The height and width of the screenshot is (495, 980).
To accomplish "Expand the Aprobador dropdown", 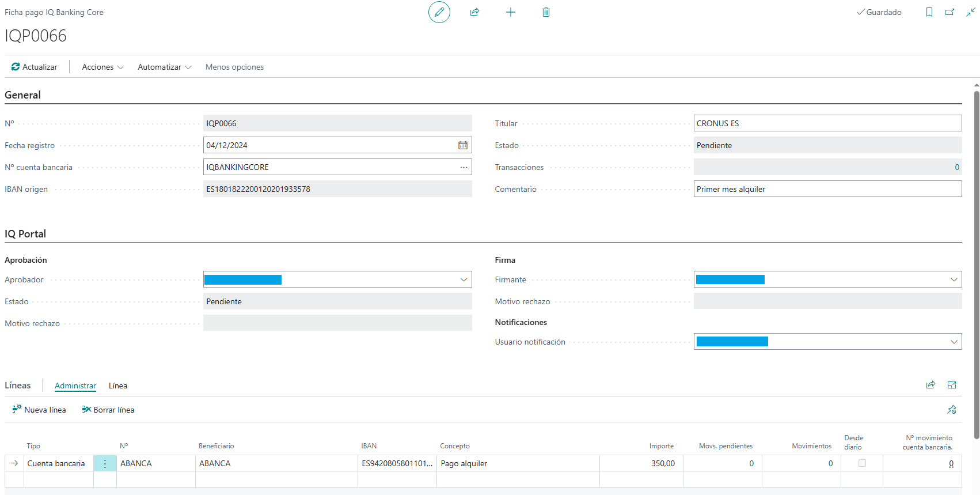I will tap(464, 279).
